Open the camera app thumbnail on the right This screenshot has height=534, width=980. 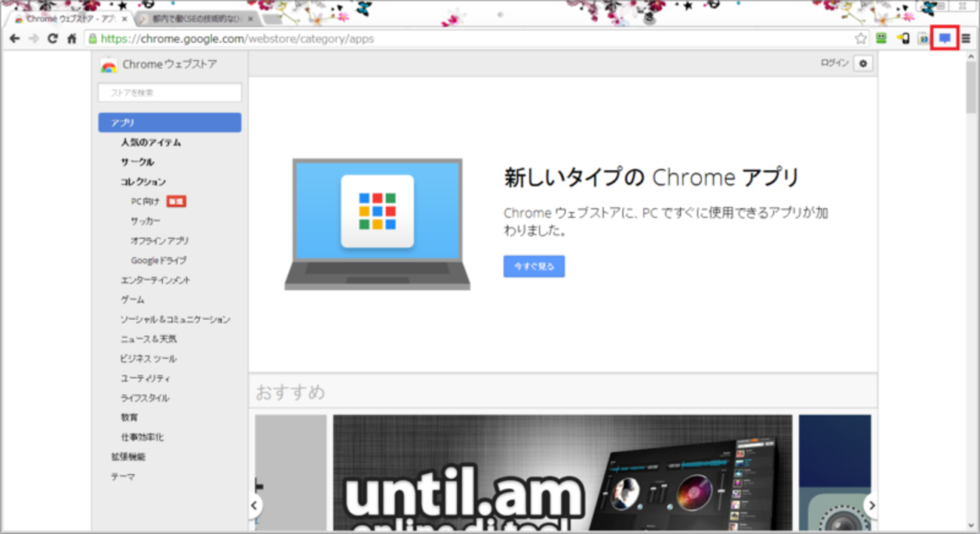coord(835,473)
